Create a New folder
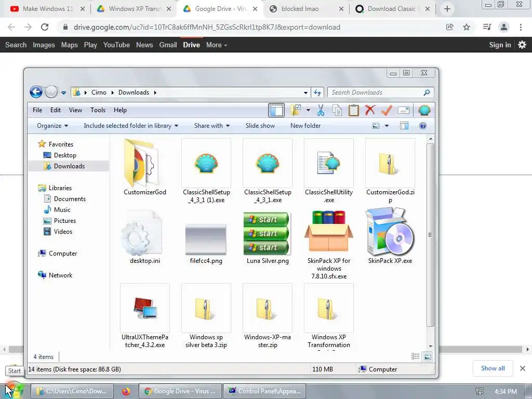 pos(305,126)
